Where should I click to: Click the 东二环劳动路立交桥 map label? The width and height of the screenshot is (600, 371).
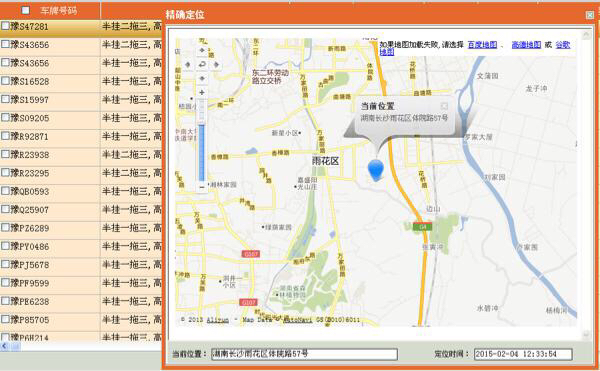pos(270,76)
